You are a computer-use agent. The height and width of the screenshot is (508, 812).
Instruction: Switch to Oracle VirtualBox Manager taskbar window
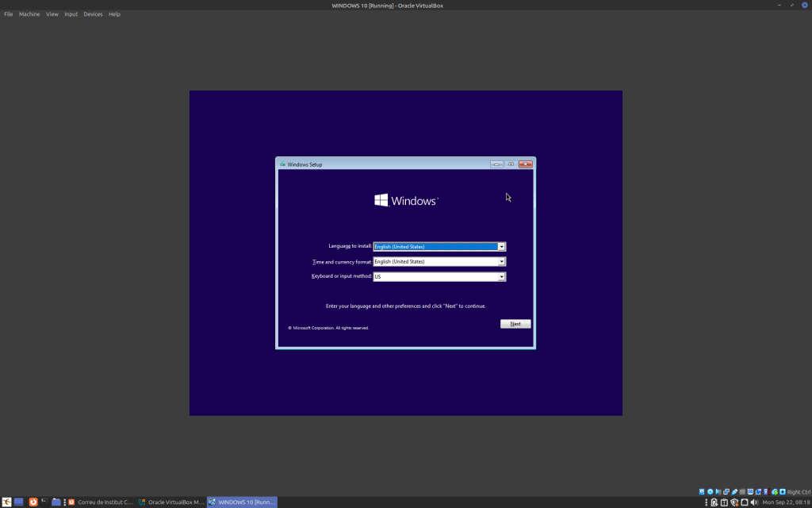click(171, 502)
